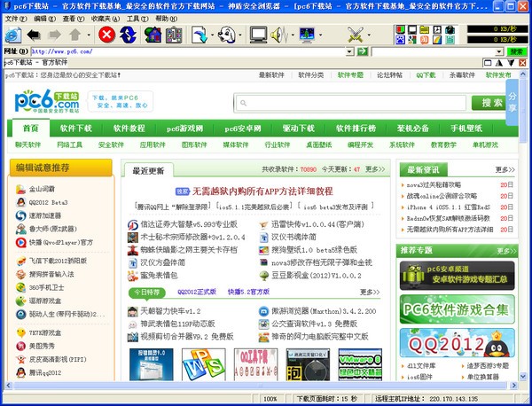Open the dropdown beside the blue monitor icon
The width and height of the screenshot is (532, 406).
(x=320, y=35)
